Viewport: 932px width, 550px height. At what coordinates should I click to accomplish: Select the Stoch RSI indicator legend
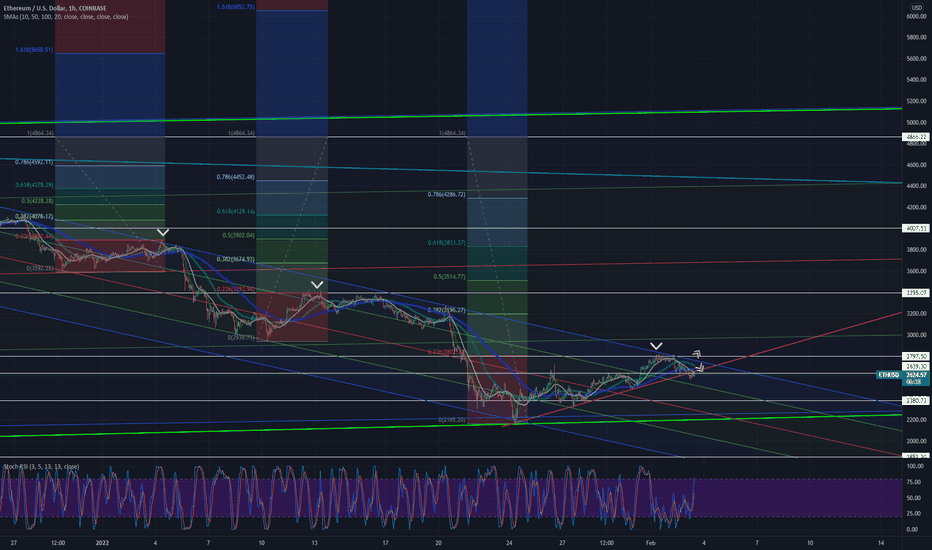tap(41, 467)
